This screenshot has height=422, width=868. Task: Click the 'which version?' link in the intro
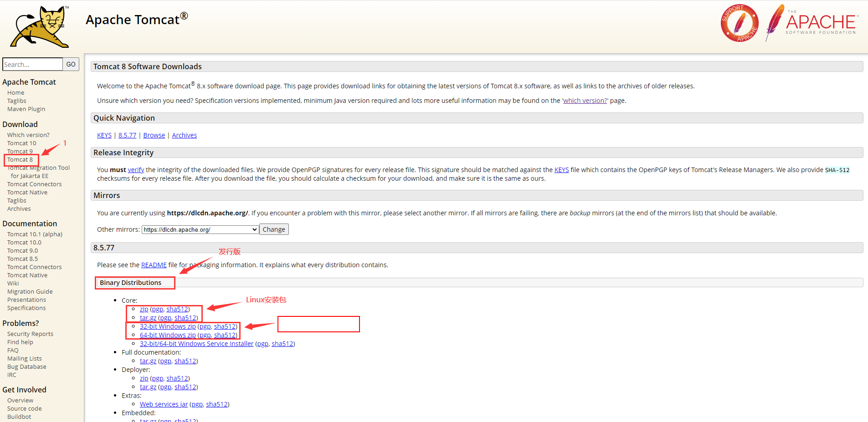click(585, 101)
